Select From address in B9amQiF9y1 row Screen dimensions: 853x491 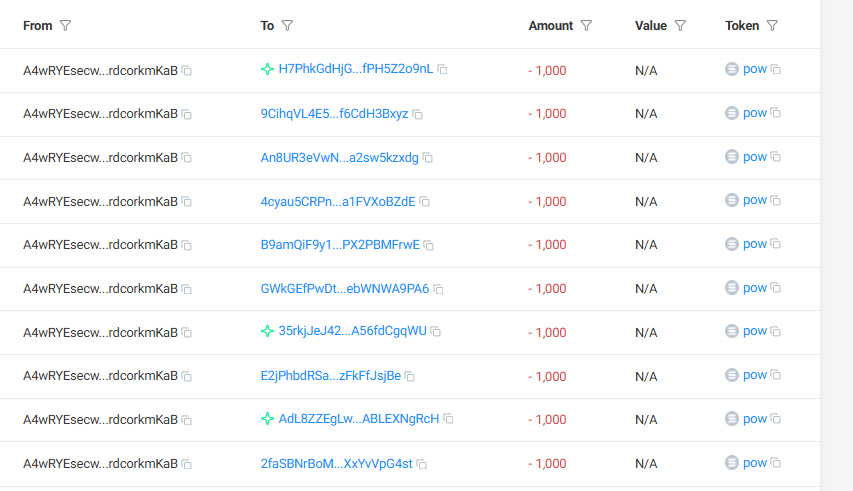click(x=100, y=245)
